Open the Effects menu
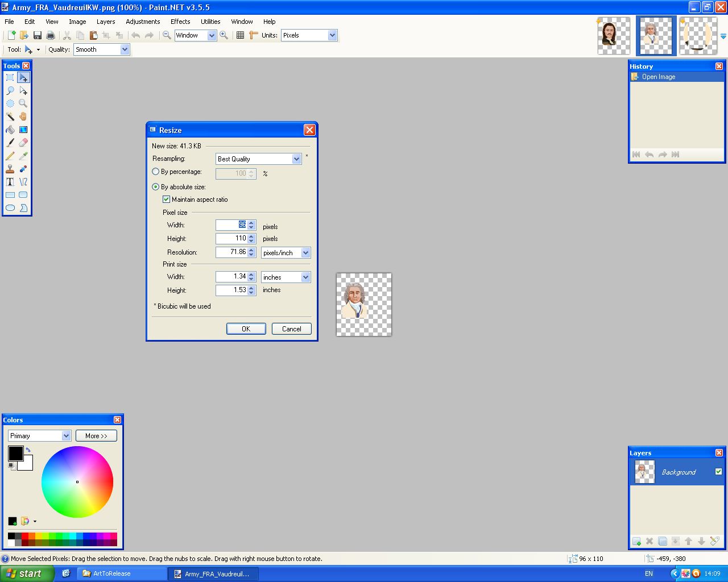The height and width of the screenshot is (582, 728). pos(180,22)
